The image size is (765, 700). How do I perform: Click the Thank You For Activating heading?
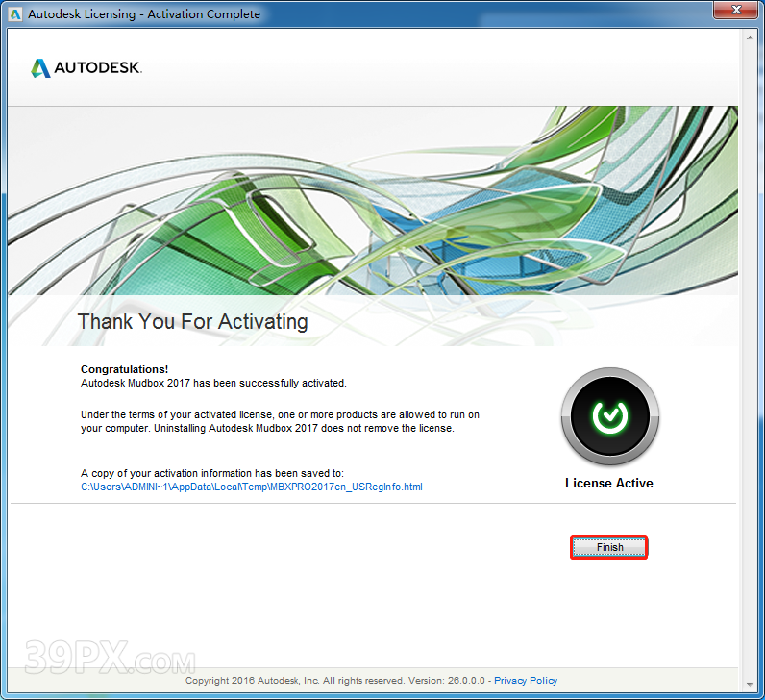[x=192, y=321]
